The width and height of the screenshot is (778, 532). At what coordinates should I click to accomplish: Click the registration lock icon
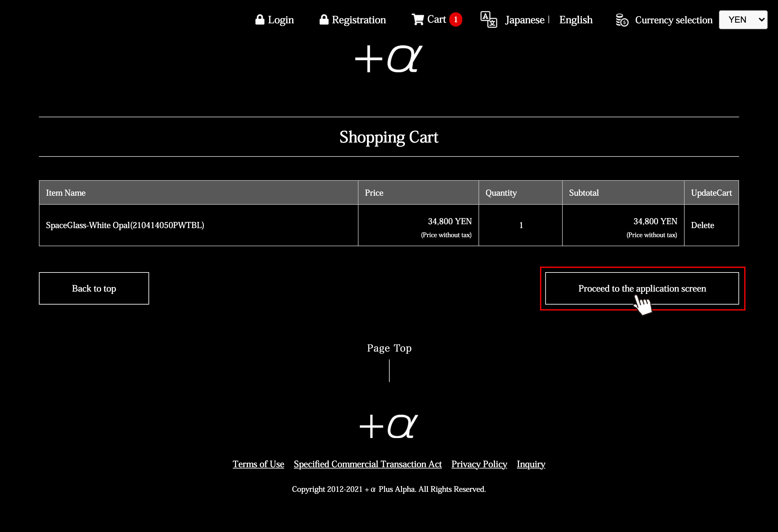coord(323,19)
